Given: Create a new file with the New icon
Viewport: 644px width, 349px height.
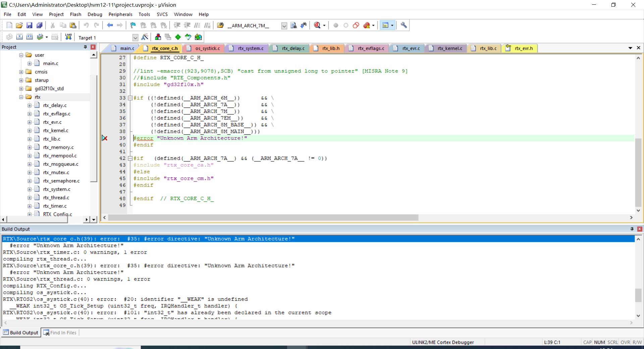Looking at the screenshot, I should click(9, 25).
